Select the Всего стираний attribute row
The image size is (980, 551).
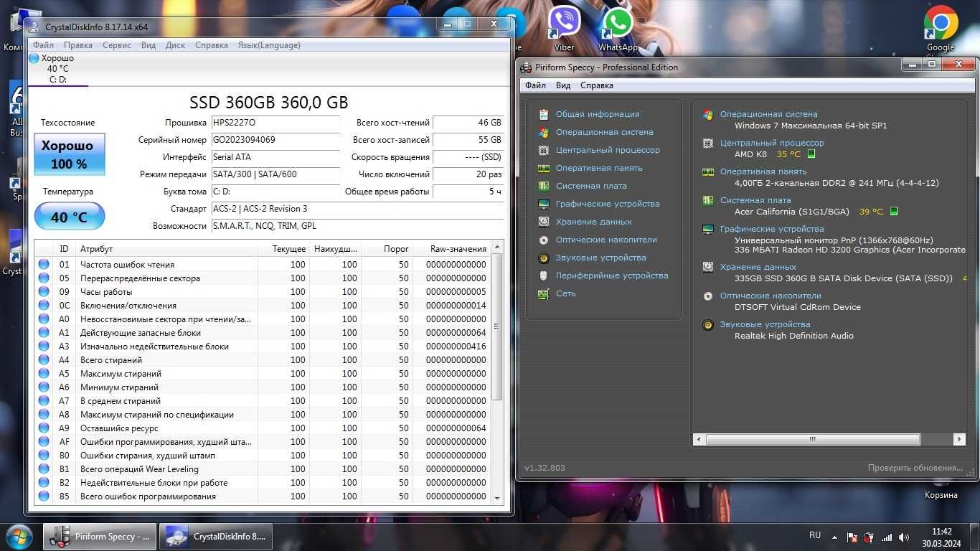[x=263, y=359]
